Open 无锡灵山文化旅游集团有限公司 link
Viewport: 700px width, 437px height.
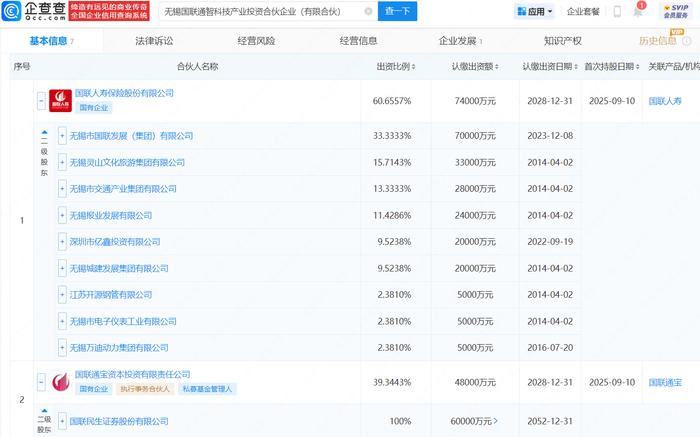tap(127, 162)
